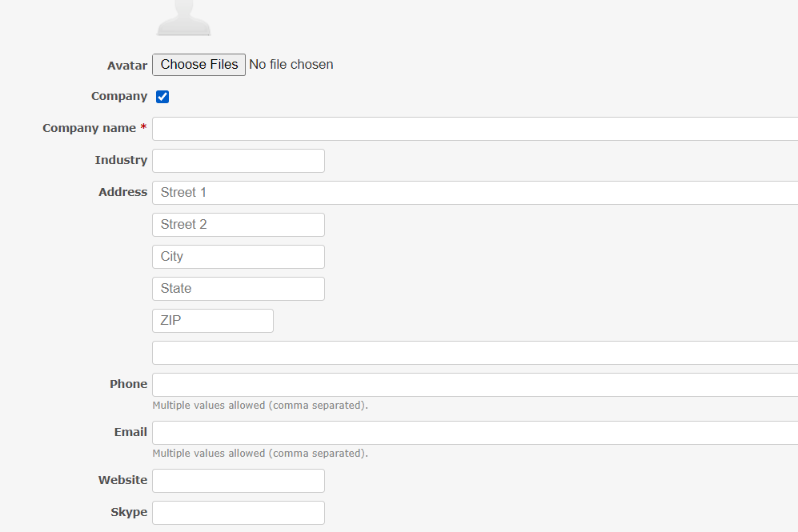Screen dimensions: 798x532
Task: Click the Street 2 address field
Action: [238, 224]
